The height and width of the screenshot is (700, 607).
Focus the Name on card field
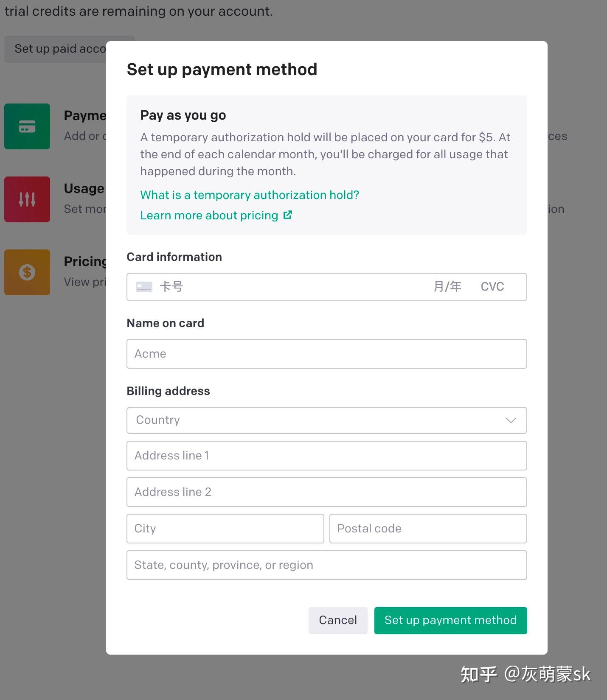327,354
